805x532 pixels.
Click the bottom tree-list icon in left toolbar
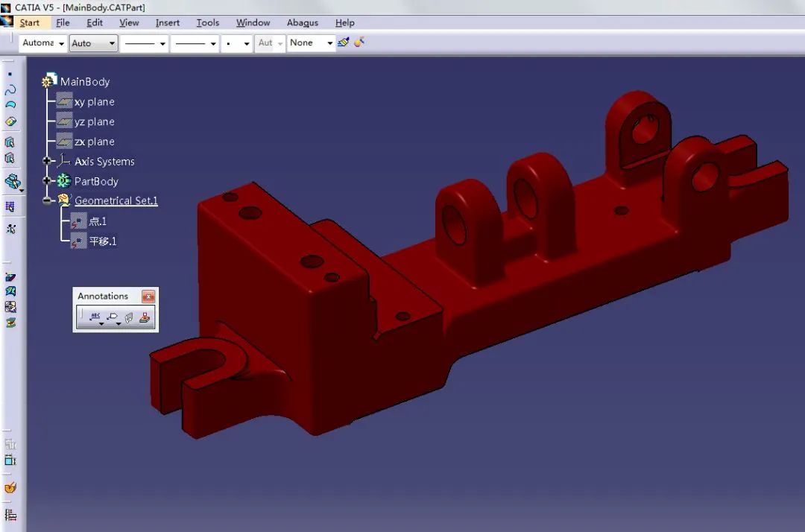coord(10,515)
